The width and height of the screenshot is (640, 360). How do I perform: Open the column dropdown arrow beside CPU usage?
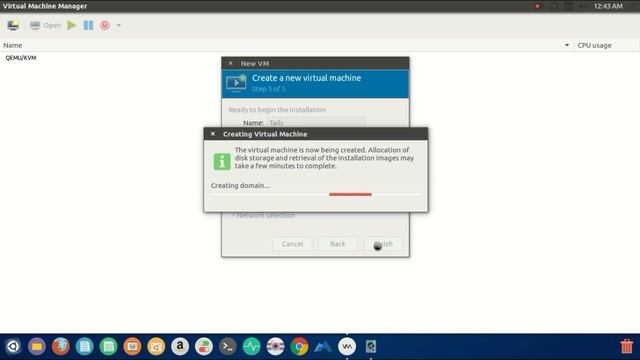click(x=567, y=45)
